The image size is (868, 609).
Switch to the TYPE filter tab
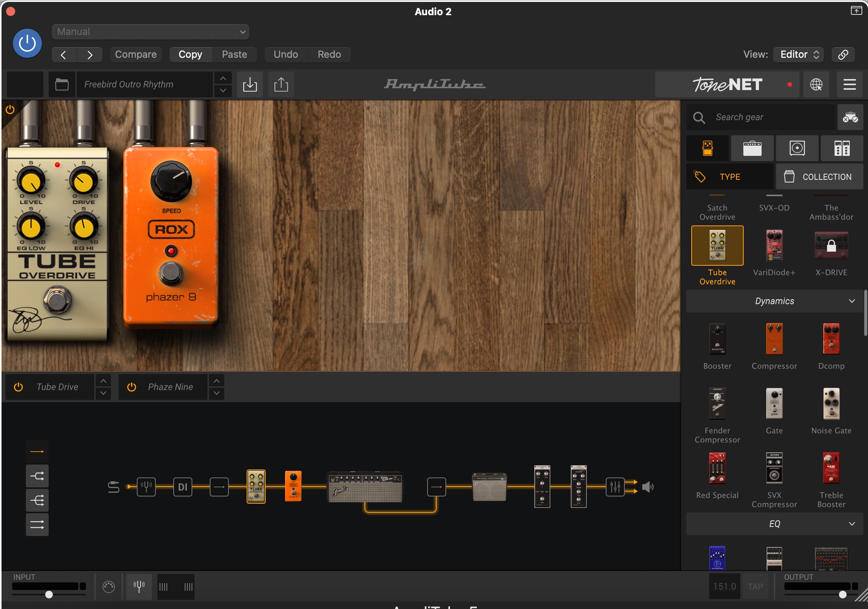[730, 177]
